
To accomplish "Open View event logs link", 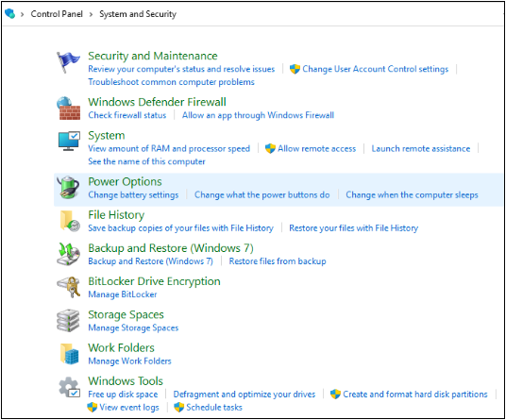I will (129, 408).
